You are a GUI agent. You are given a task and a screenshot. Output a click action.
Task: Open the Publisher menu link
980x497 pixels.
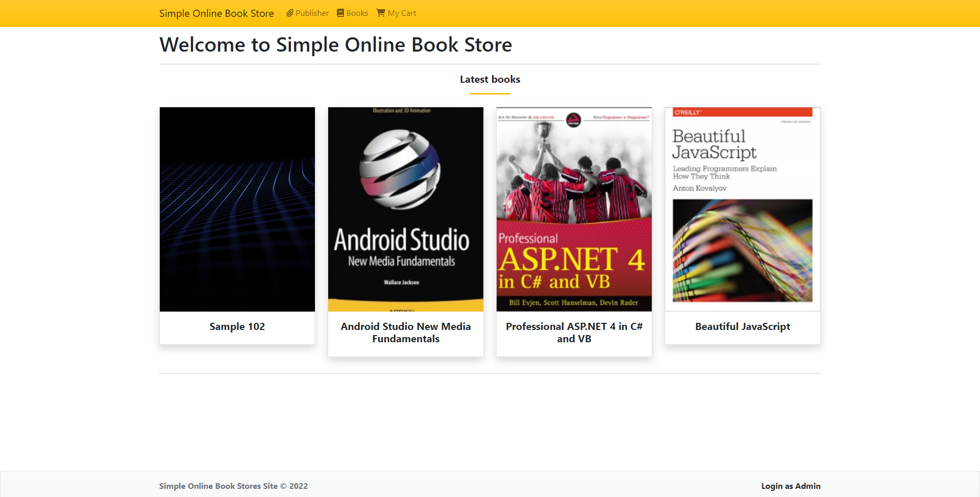point(307,13)
